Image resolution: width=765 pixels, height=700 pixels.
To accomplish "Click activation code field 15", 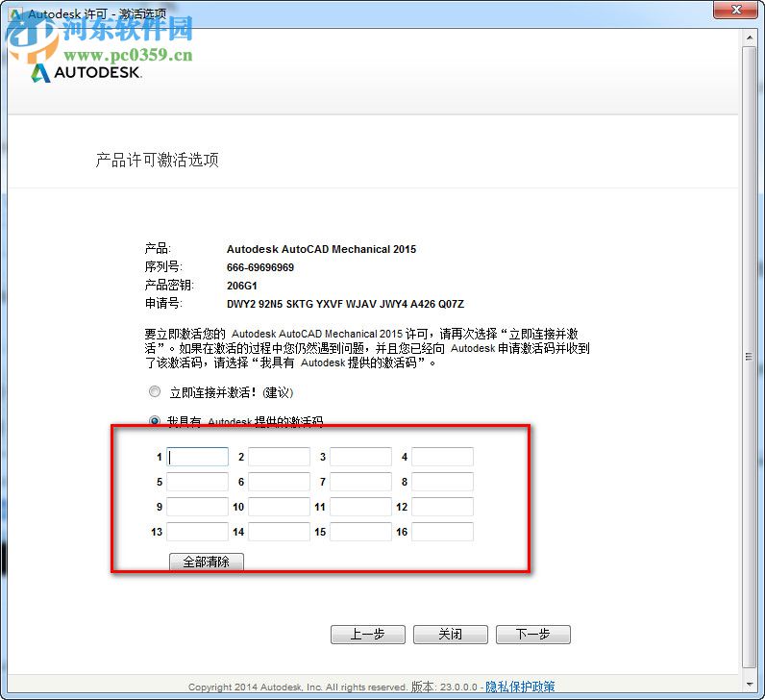I will pyautogui.click(x=360, y=532).
